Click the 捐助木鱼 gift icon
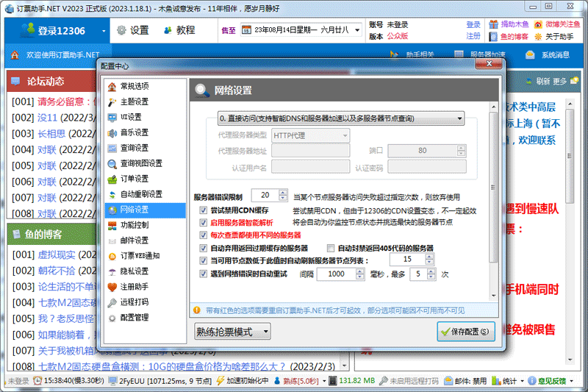The width and height of the screenshot is (588, 392). (493, 24)
